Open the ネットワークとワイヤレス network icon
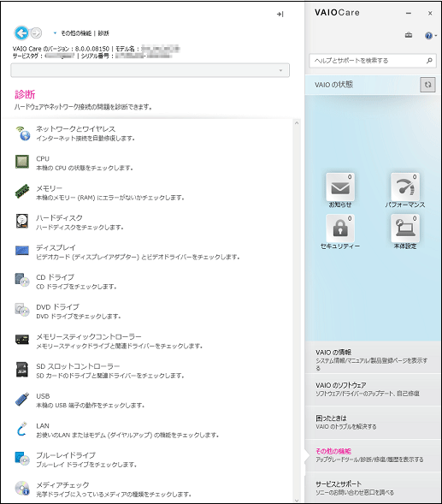The height and width of the screenshot is (504, 442). (22, 133)
